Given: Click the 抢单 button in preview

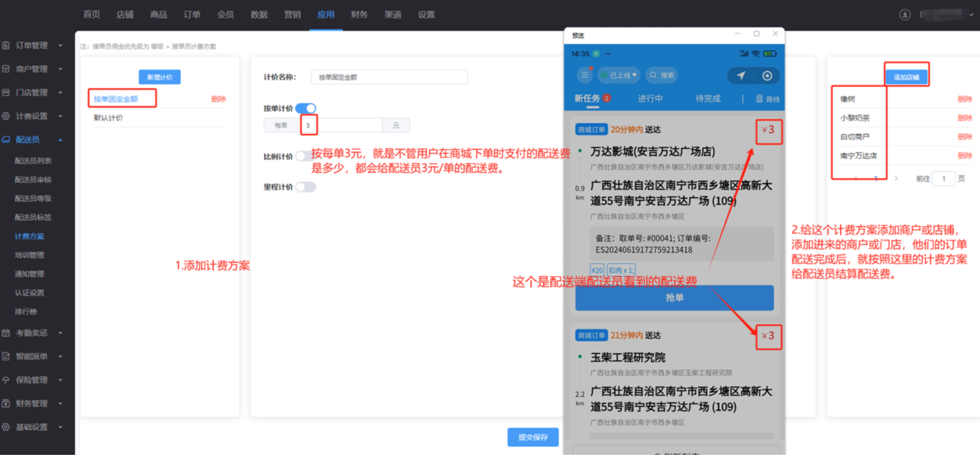Looking at the screenshot, I should [674, 298].
